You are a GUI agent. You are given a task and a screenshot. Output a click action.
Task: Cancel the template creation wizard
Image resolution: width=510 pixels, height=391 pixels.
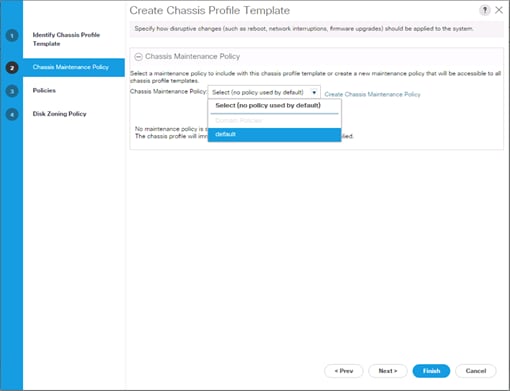coord(476,371)
